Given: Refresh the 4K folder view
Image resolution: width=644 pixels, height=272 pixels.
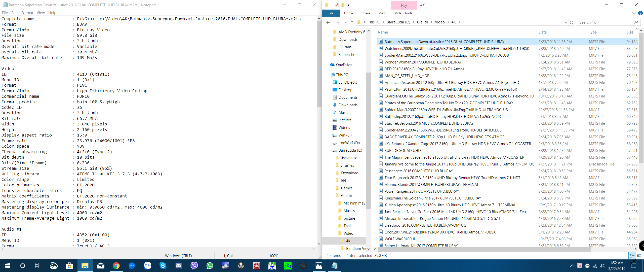Looking at the screenshot, I should pos(572,22).
